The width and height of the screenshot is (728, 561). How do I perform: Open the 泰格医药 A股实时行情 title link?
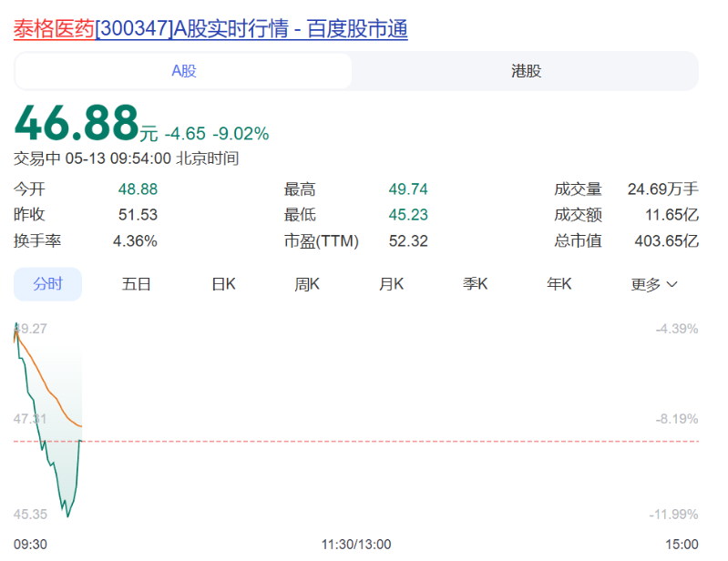point(210,29)
